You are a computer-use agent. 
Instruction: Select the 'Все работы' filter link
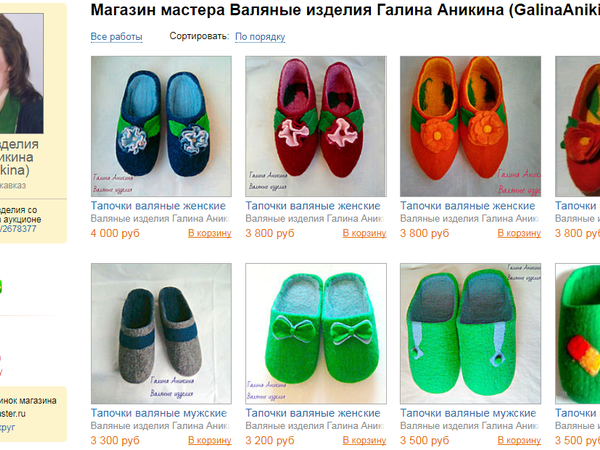click(116, 37)
